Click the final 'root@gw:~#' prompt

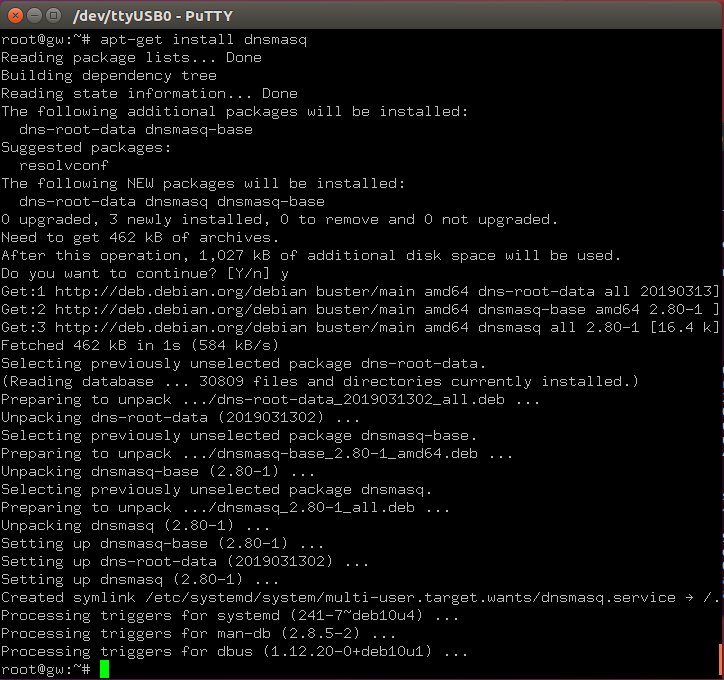point(46,670)
